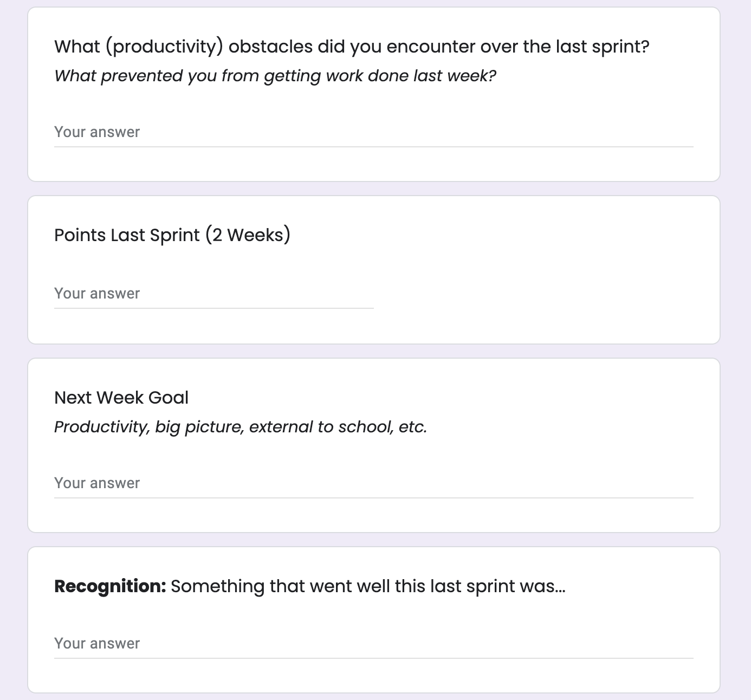This screenshot has height=700, width=751.
Task: Click the bold 'Recognition:' label
Action: point(110,586)
